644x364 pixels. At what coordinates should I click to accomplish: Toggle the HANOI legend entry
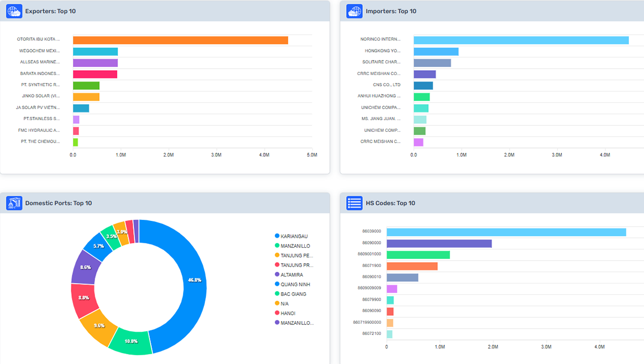coord(288,313)
